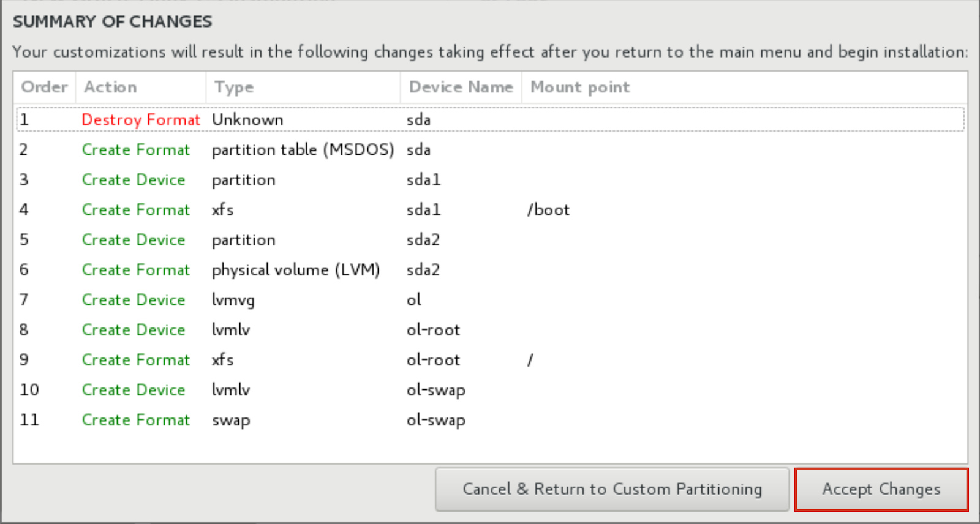The height and width of the screenshot is (524, 980).
Task: Click Create Format action in row 6
Action: tap(136, 269)
